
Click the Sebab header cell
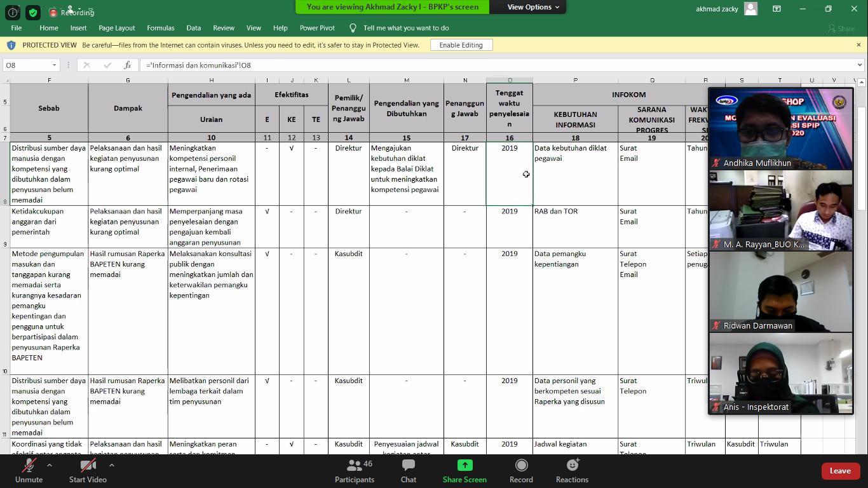(x=49, y=108)
